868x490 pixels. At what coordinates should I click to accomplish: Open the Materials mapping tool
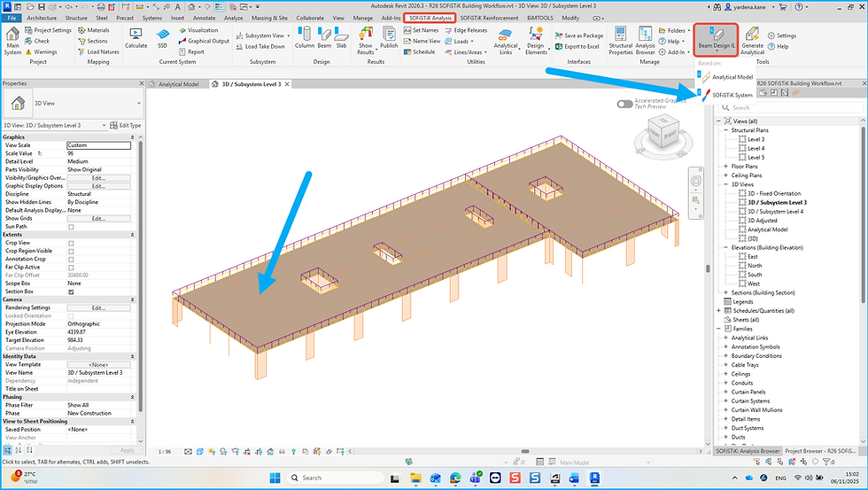point(94,30)
